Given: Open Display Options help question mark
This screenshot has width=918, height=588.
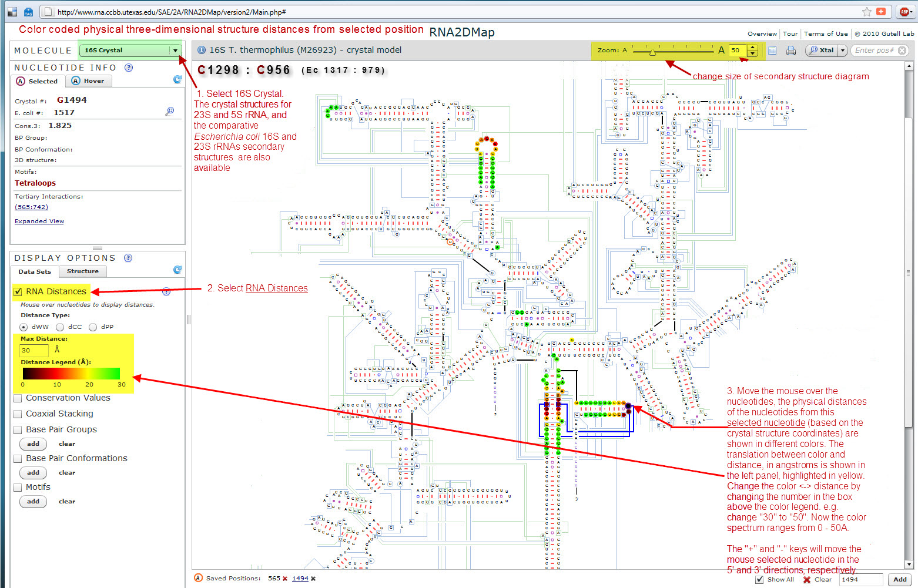Looking at the screenshot, I should coord(128,258).
